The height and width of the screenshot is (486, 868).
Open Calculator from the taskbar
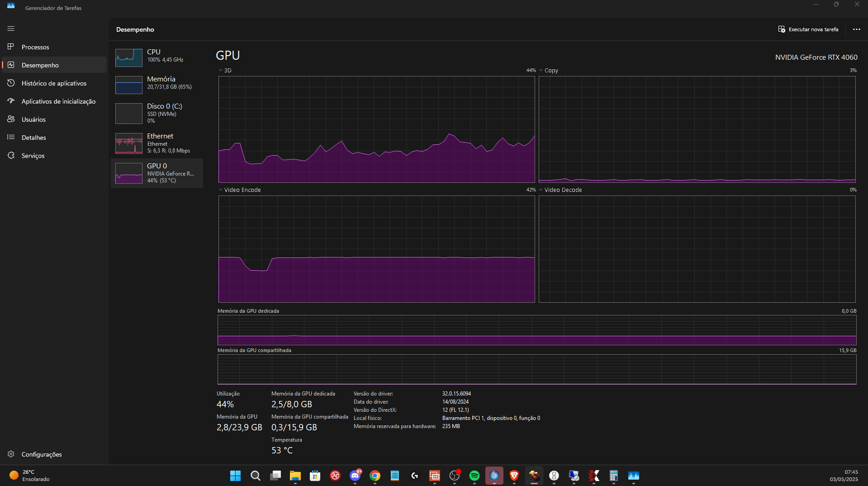click(x=614, y=476)
